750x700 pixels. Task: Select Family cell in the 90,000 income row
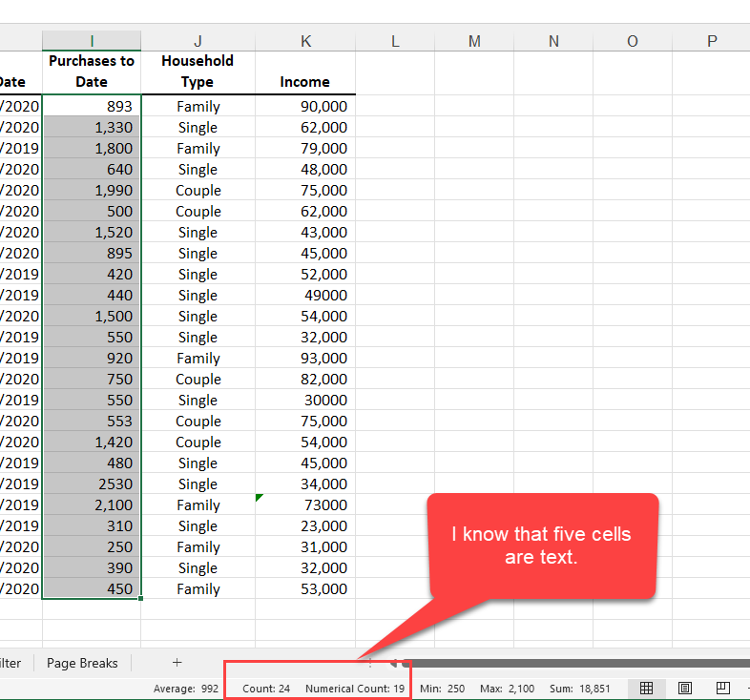pos(198,106)
